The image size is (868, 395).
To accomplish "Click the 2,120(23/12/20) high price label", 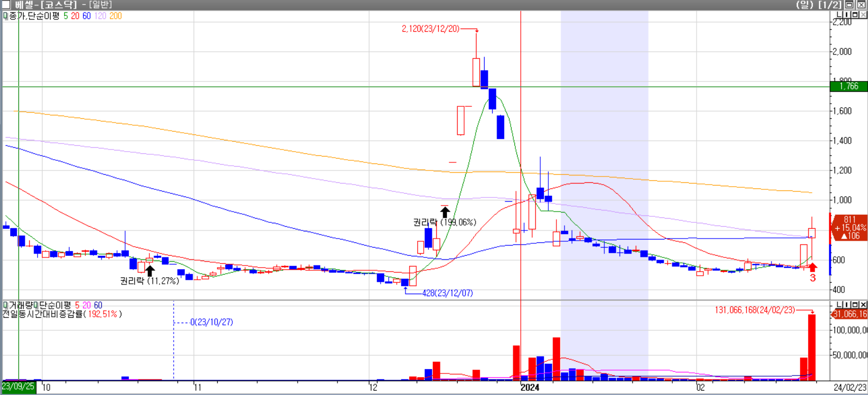I will pos(430,29).
